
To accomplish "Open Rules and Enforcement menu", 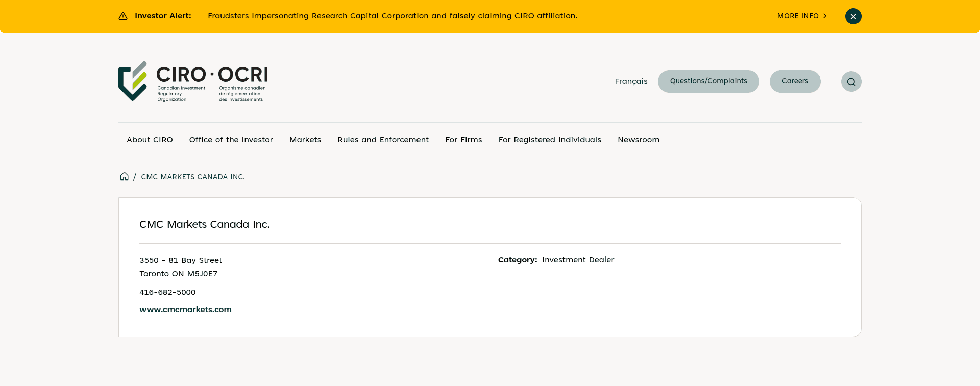I will tap(383, 140).
